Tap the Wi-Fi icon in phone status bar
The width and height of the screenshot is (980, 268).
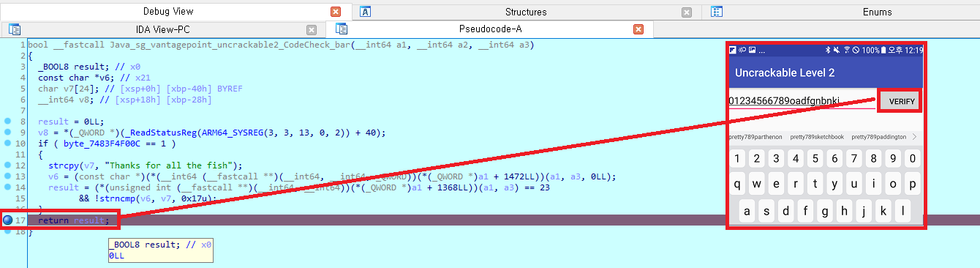[847, 51]
